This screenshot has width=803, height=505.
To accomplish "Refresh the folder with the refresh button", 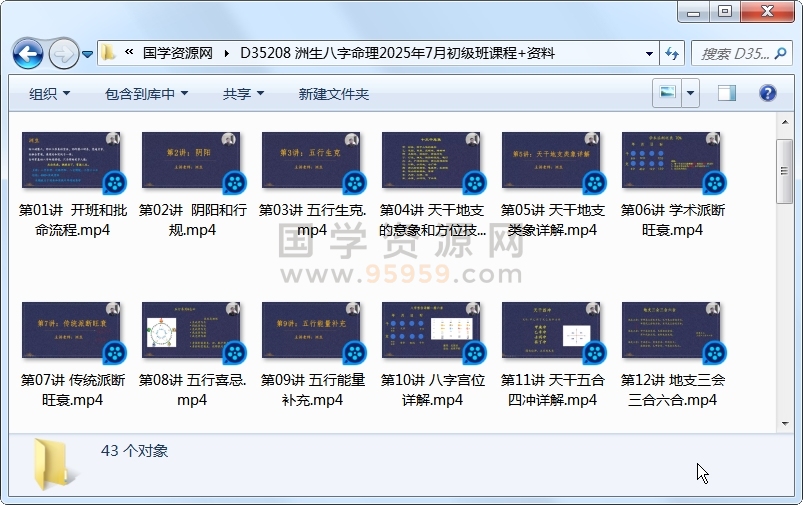I will tap(672, 53).
